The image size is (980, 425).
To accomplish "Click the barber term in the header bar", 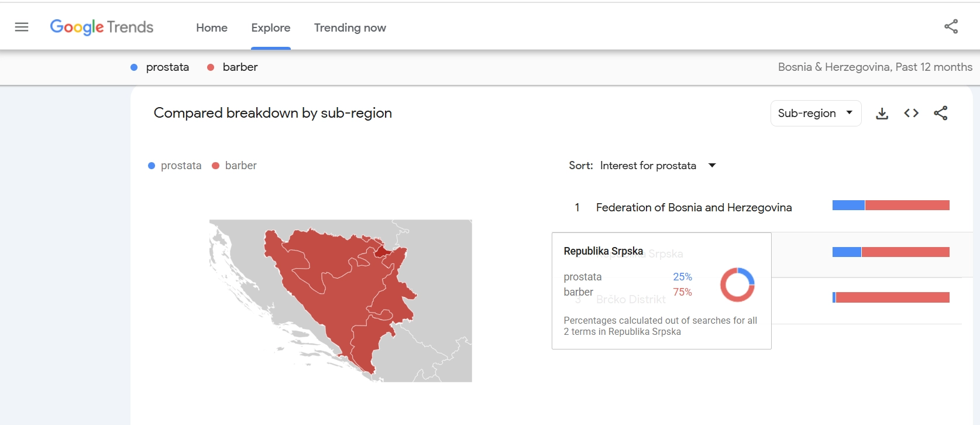I will coord(240,67).
